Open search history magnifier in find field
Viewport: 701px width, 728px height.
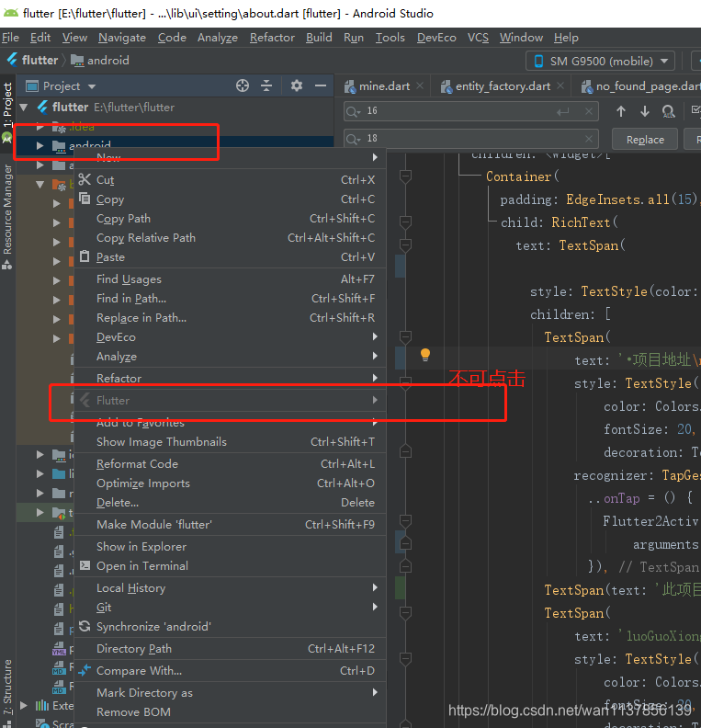(x=353, y=111)
